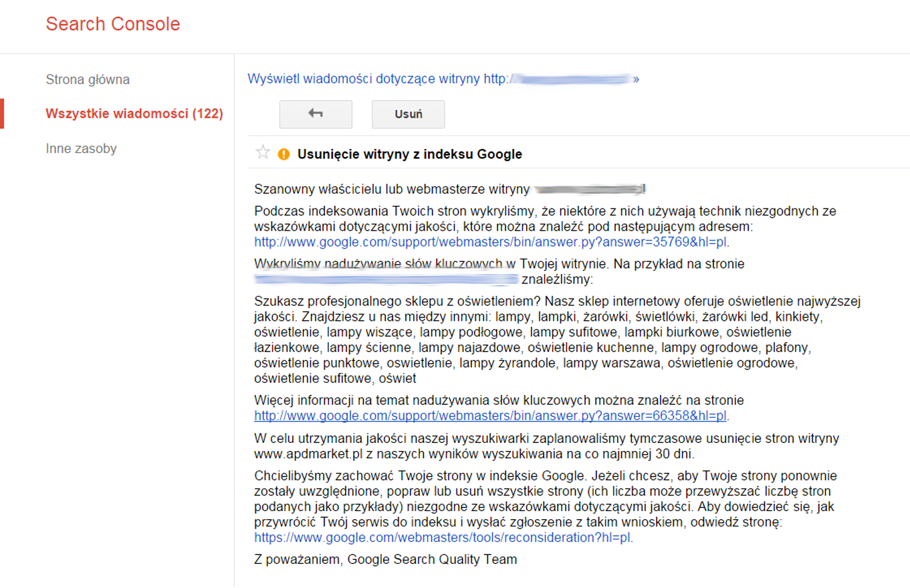Click the blurred example page URL link
The width and height of the screenshot is (910, 588).
pyautogui.click(x=386, y=278)
